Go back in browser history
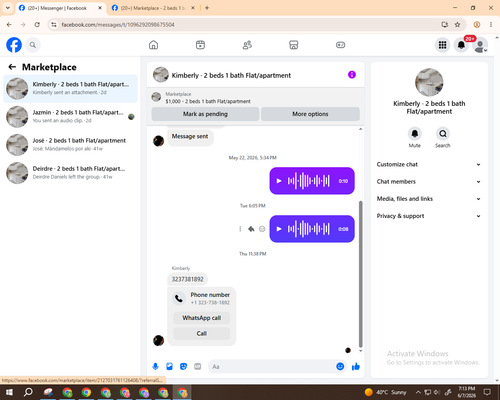This screenshot has height=400, width=500. 9,25
